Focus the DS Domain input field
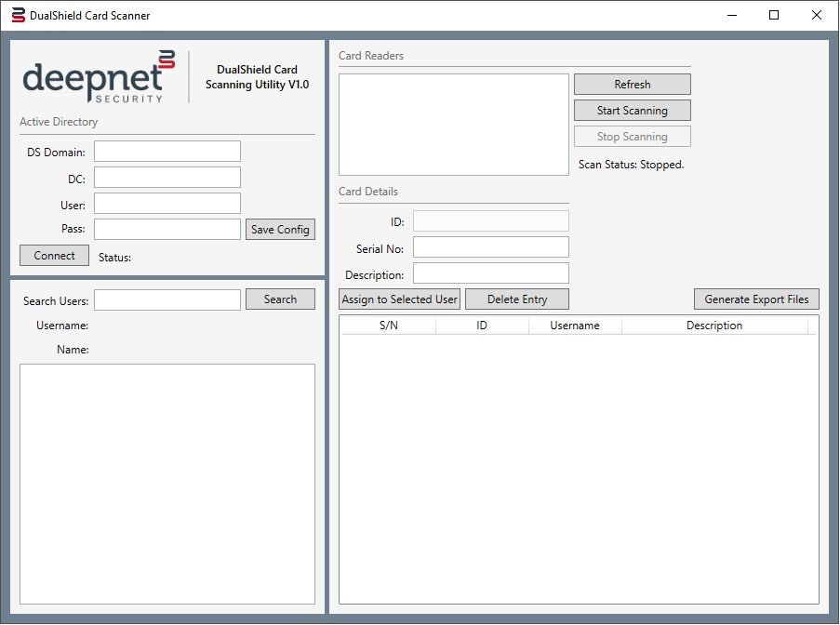The image size is (840, 625). [167, 152]
